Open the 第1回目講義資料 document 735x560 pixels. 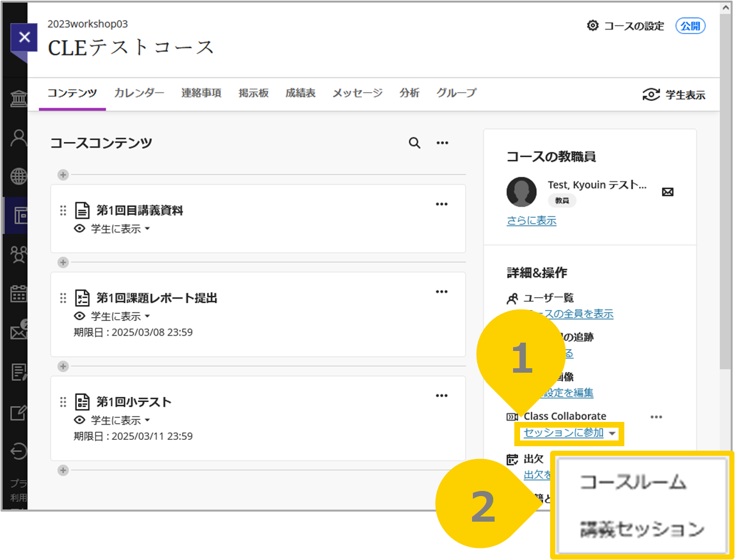click(139, 210)
